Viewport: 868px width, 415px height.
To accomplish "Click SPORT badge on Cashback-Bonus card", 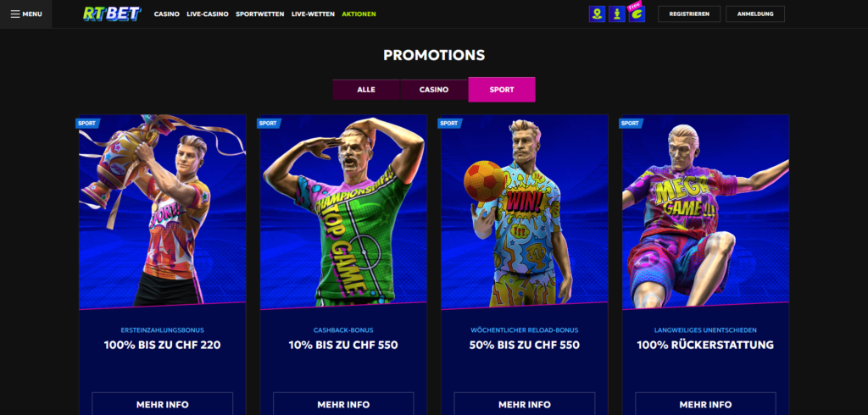I will point(269,124).
